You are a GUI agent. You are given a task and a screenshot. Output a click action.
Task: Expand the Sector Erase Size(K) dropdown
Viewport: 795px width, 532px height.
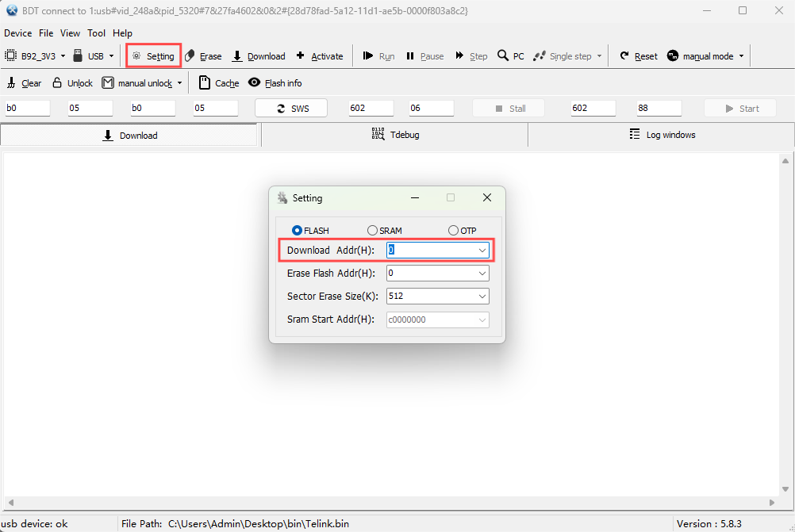[x=482, y=296]
